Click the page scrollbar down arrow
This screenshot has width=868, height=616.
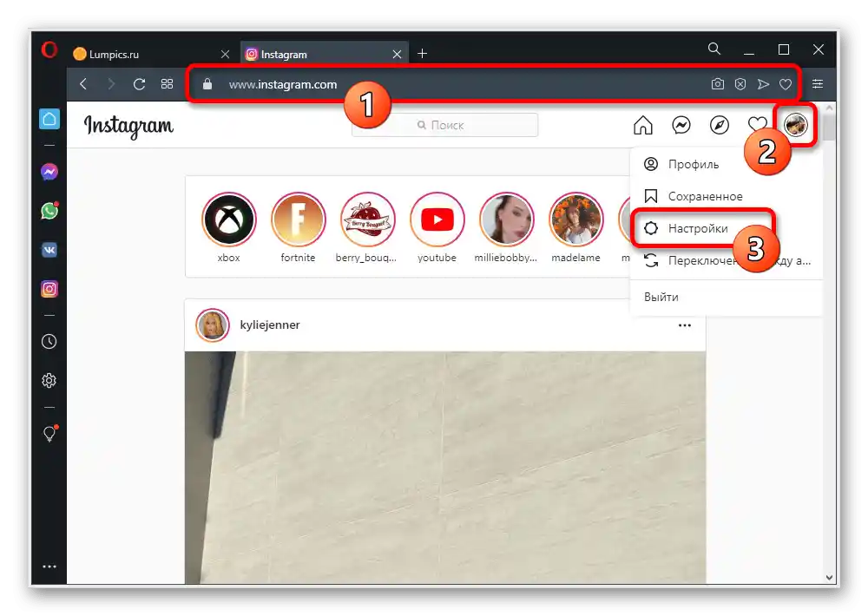[829, 577]
